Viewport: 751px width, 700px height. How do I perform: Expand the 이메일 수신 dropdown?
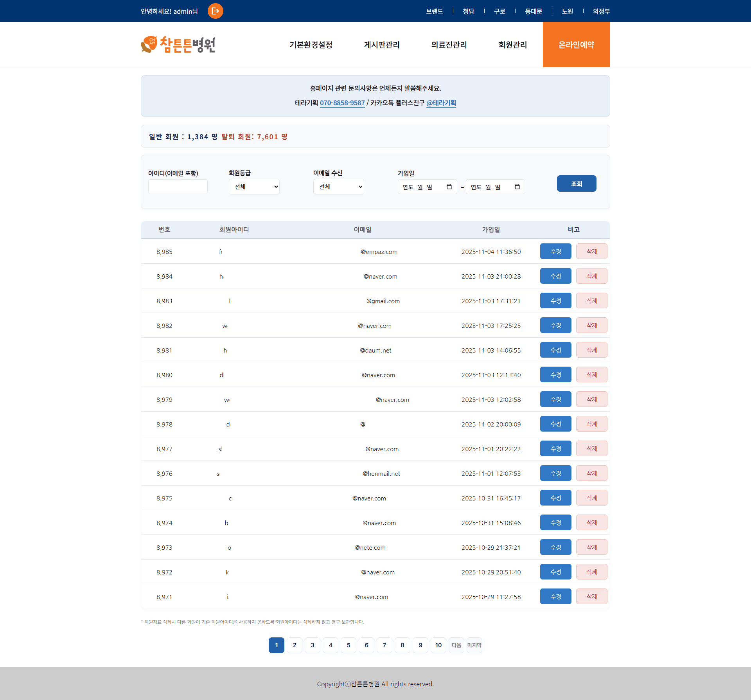pos(338,187)
